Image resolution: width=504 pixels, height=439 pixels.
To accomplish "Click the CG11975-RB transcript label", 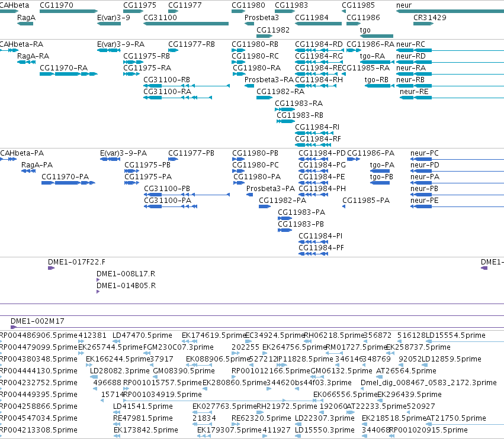I will (x=146, y=56).
